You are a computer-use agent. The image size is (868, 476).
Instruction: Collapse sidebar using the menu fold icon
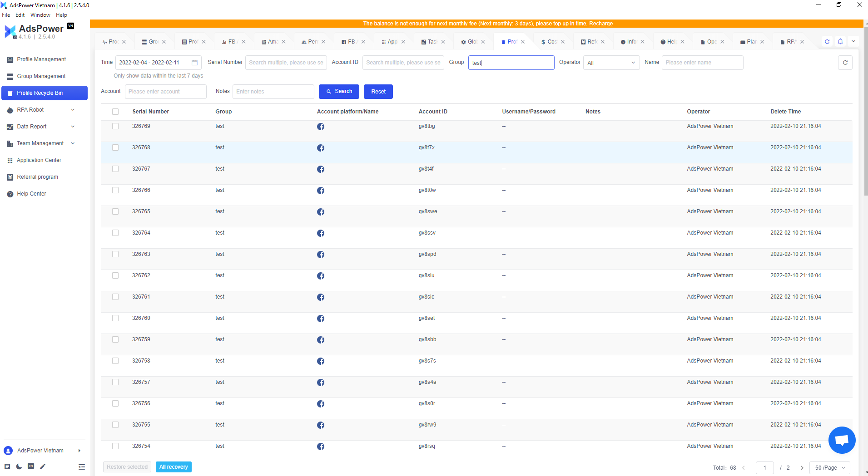pyautogui.click(x=82, y=466)
